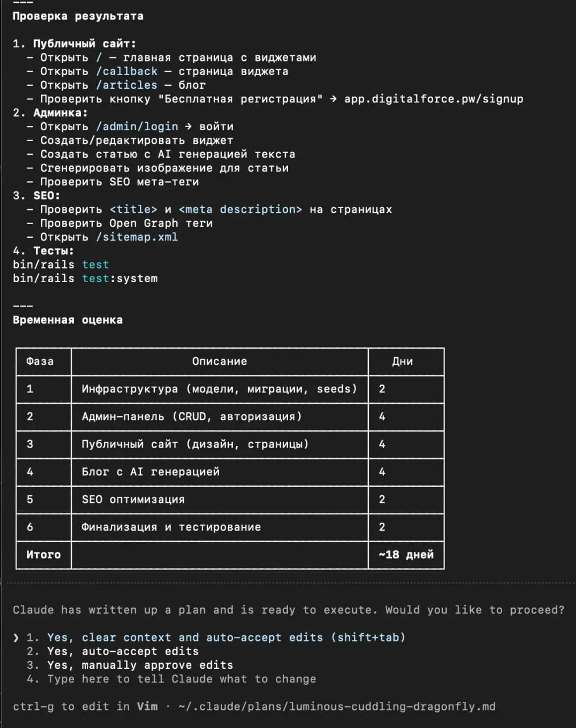Pick "Yes, manually approve edits" option
This screenshot has width=576, height=728.
130,665
